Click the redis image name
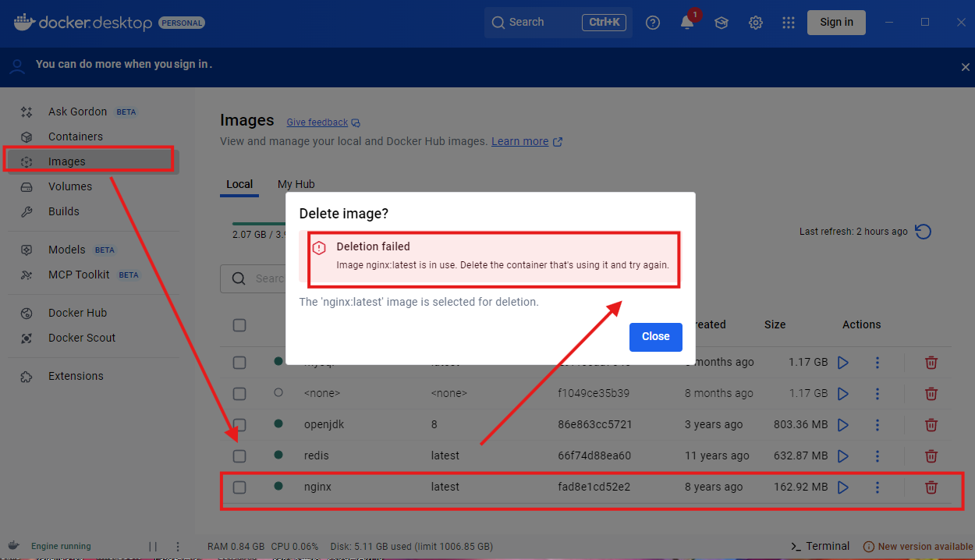Screen dimensions: 975x560 pyautogui.click(x=316, y=455)
